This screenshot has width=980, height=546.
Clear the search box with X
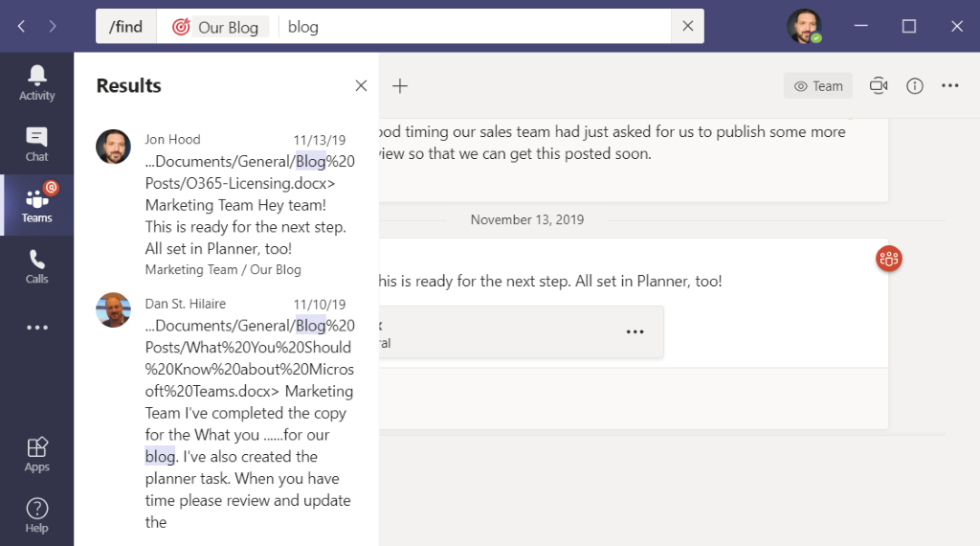(x=687, y=26)
